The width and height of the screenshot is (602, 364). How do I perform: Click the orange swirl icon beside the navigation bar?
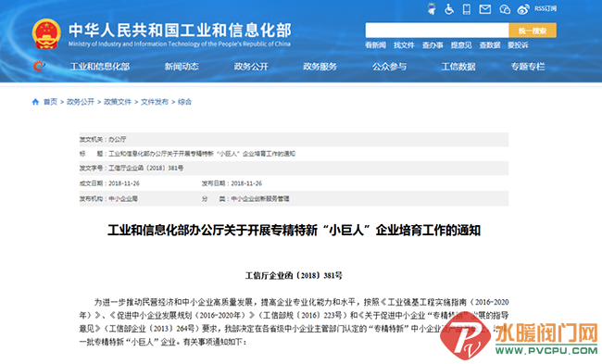click(x=38, y=66)
